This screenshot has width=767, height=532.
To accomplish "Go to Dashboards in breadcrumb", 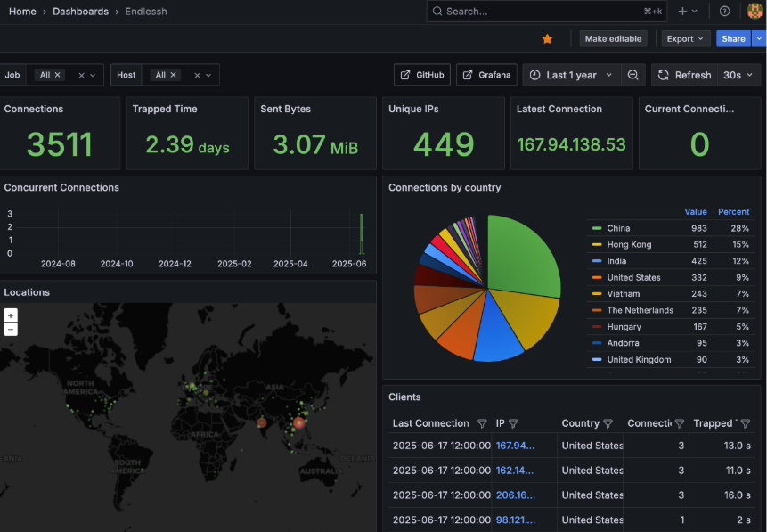I will tap(80, 12).
